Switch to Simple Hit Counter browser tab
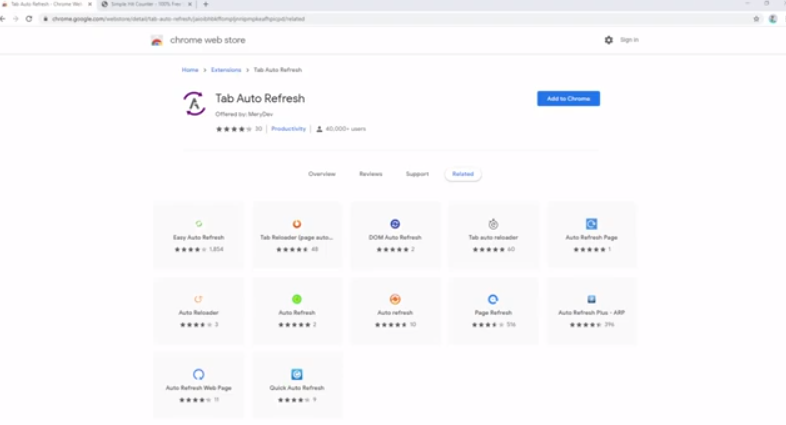This screenshot has height=425, width=786. pyautogui.click(x=145, y=4)
